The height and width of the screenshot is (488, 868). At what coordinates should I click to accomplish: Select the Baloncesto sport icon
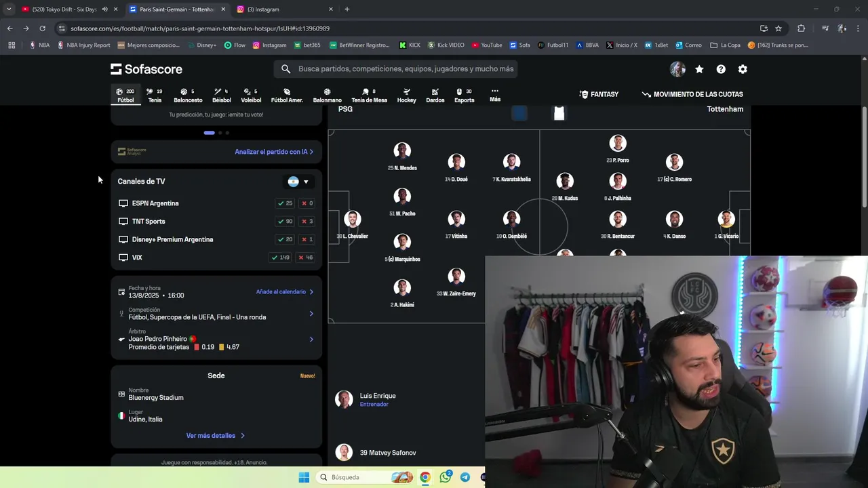tap(188, 95)
